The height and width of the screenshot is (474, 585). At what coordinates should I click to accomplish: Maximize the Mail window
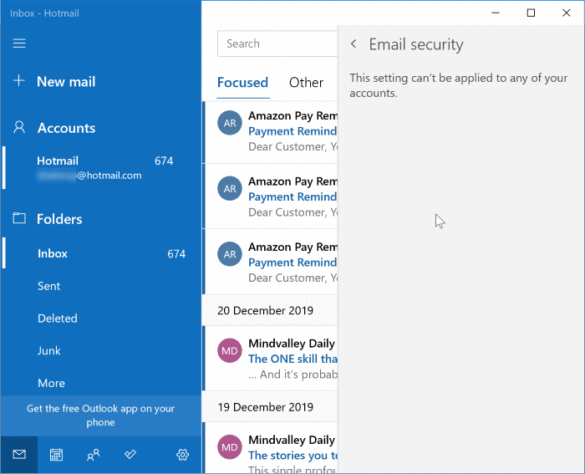pyautogui.click(x=531, y=13)
